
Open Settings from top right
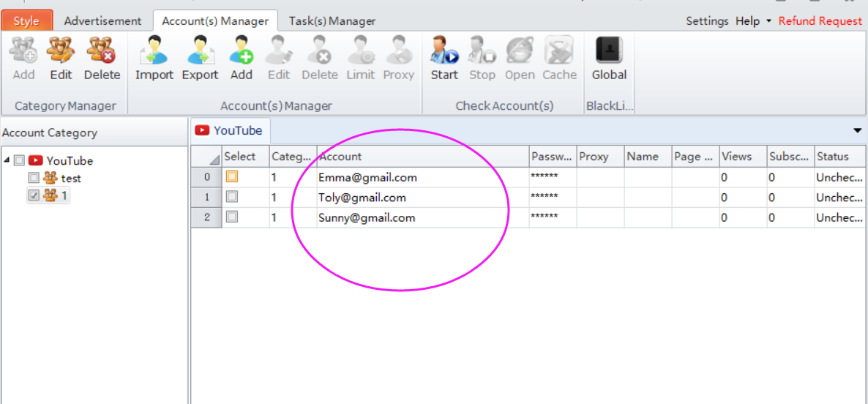coord(707,21)
